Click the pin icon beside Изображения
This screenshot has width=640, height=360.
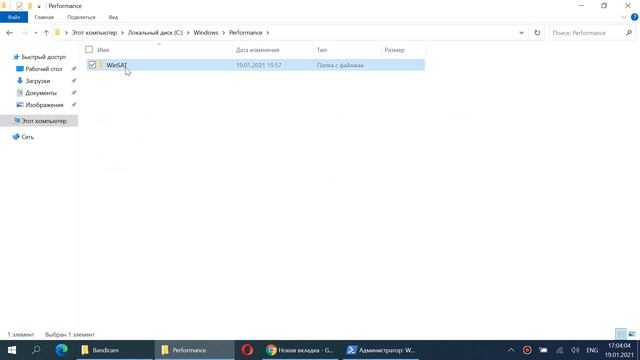[74, 105]
